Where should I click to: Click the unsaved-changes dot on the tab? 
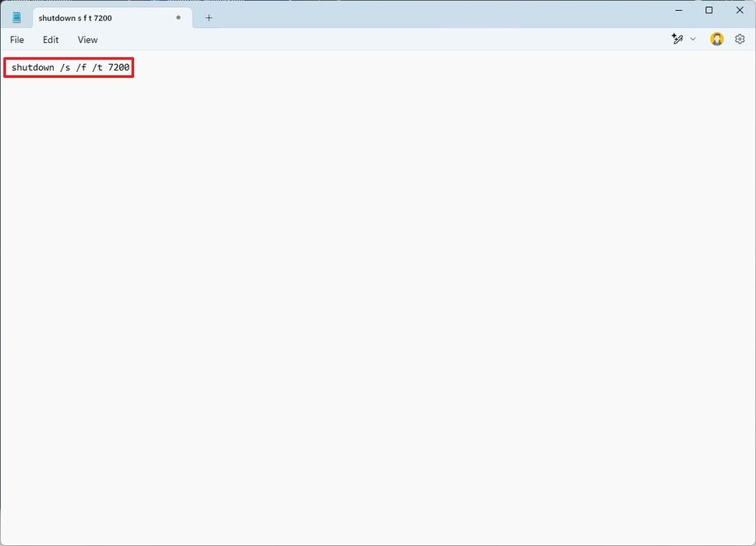click(x=178, y=17)
